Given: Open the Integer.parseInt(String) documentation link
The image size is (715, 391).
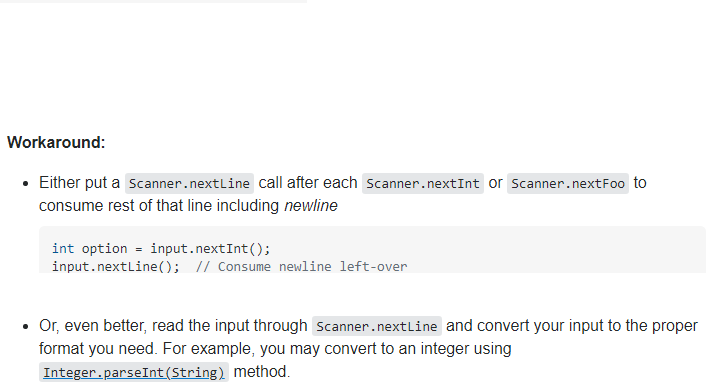Looking at the screenshot, I should (x=134, y=373).
